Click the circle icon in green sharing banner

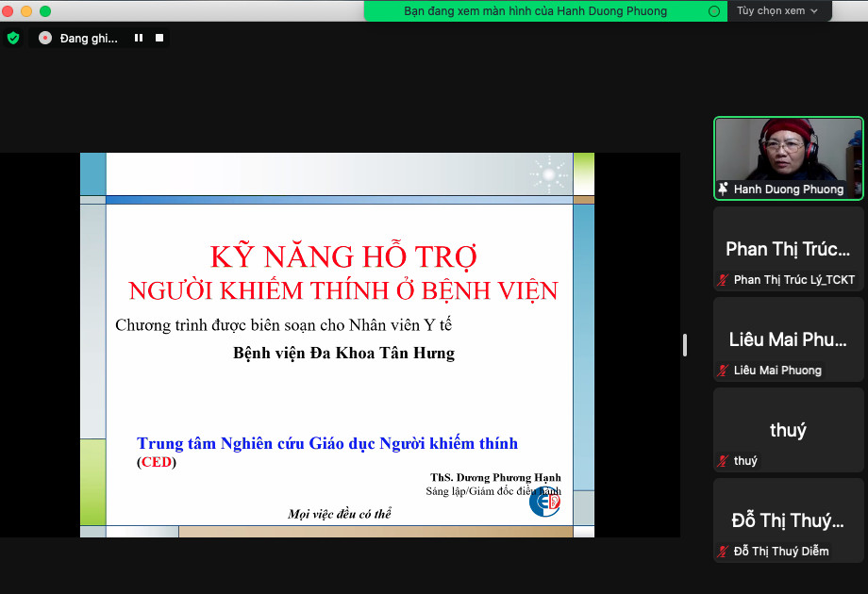click(x=714, y=11)
